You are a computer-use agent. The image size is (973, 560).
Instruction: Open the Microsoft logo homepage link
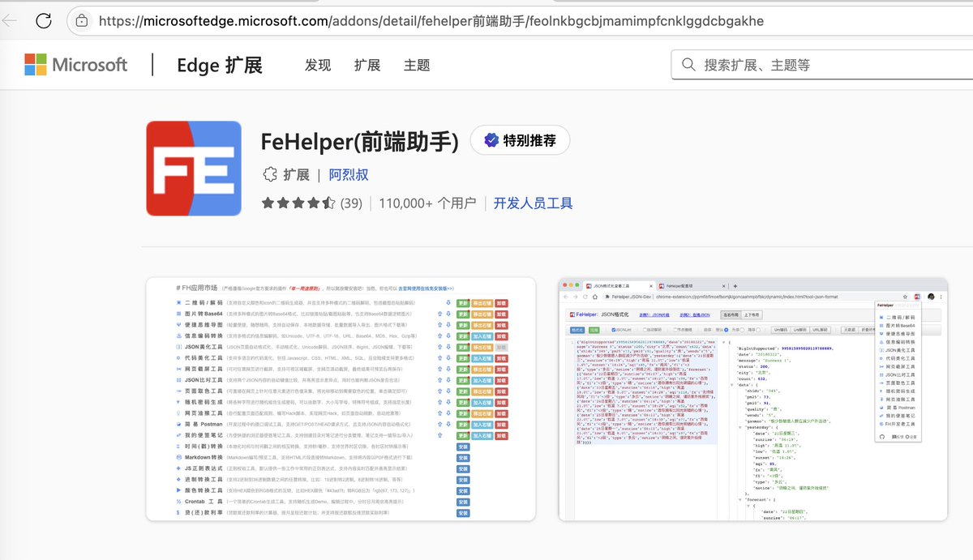(75, 65)
